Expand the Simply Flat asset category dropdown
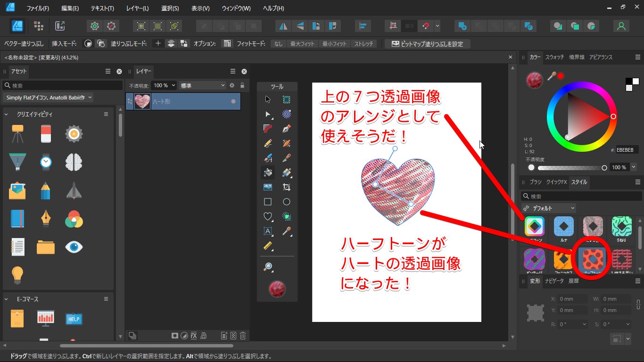Image resolution: width=644 pixels, height=362 pixels. coord(48,98)
